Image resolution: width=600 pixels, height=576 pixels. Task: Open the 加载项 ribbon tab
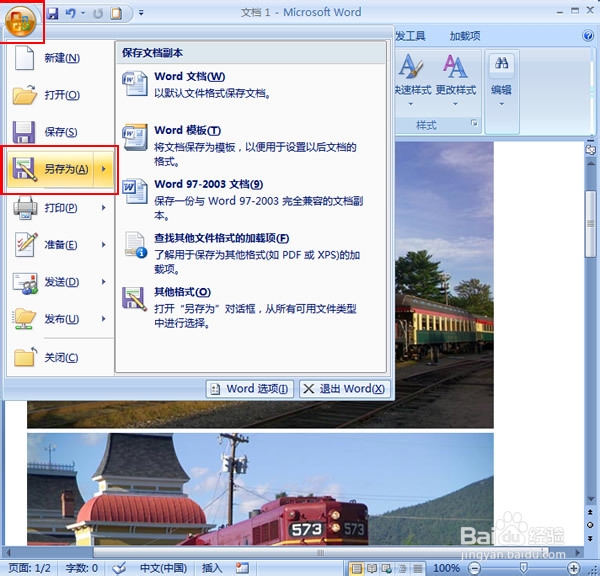tap(465, 36)
